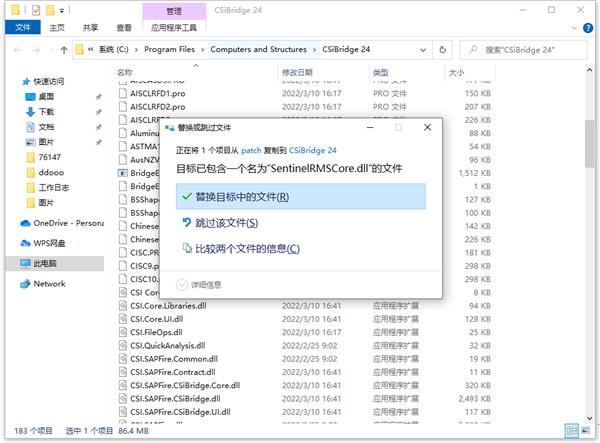Sort files by 名称 column header
This screenshot has height=443, width=600.
click(x=125, y=72)
